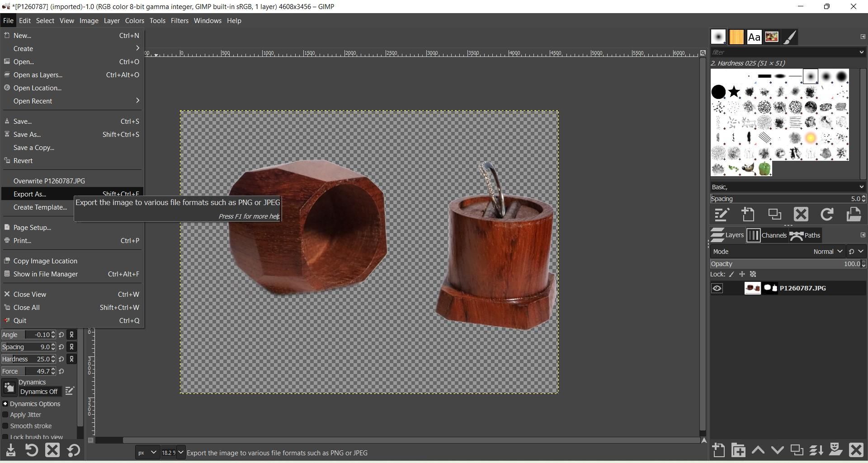
Task: Click the Refresh brushes icon
Action: (827, 215)
